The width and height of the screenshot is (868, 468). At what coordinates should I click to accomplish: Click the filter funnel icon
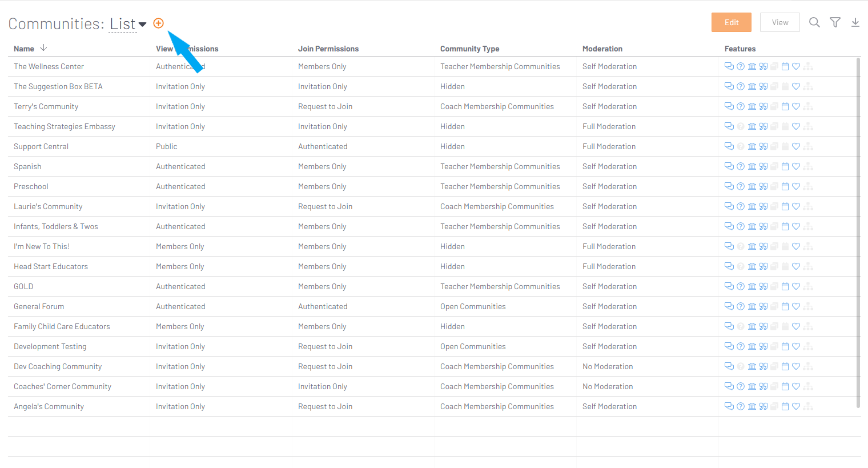tap(835, 22)
